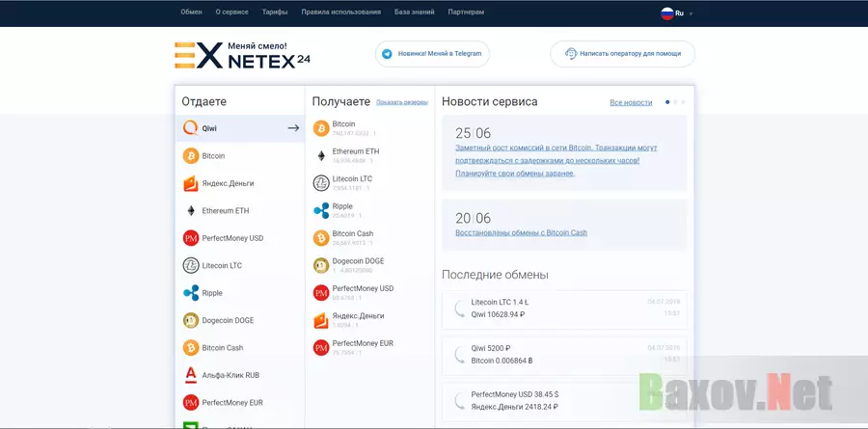Select the Ethereum ETH icon under Получаете

click(x=321, y=156)
